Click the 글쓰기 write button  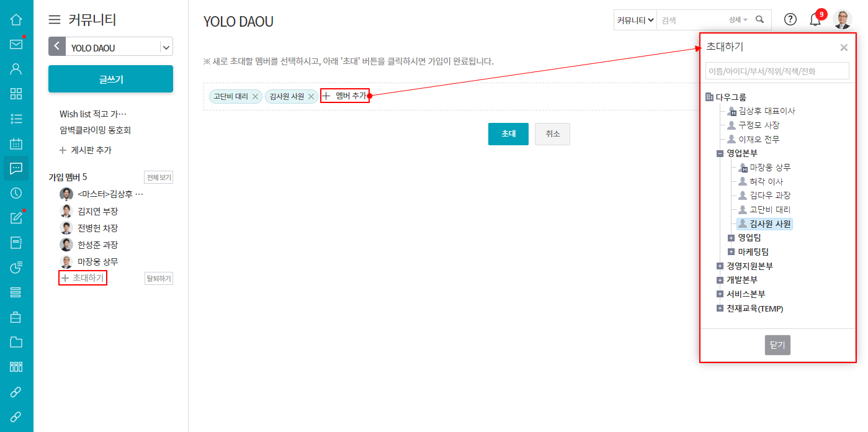pos(110,79)
